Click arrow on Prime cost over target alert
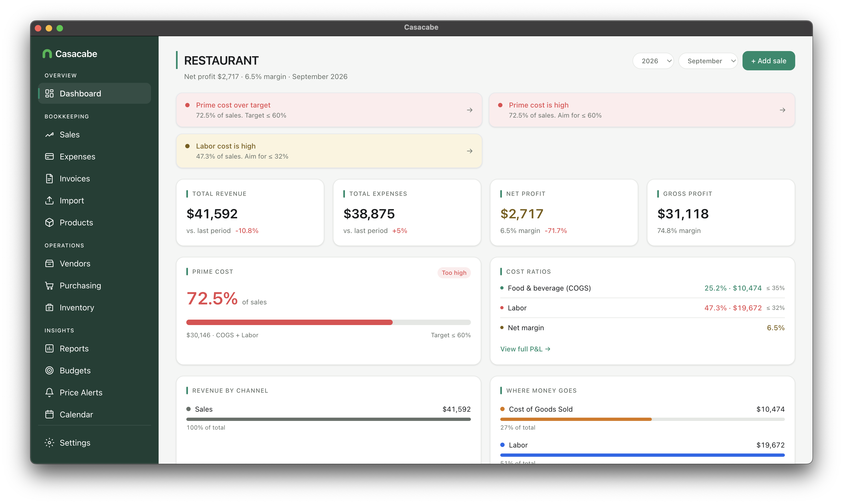The width and height of the screenshot is (843, 504). pyautogui.click(x=470, y=110)
